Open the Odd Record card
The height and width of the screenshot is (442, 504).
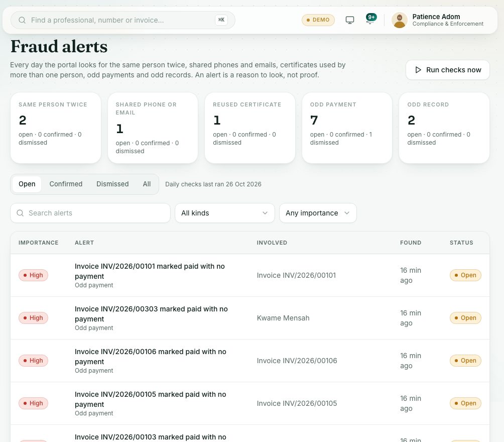tap(444, 128)
